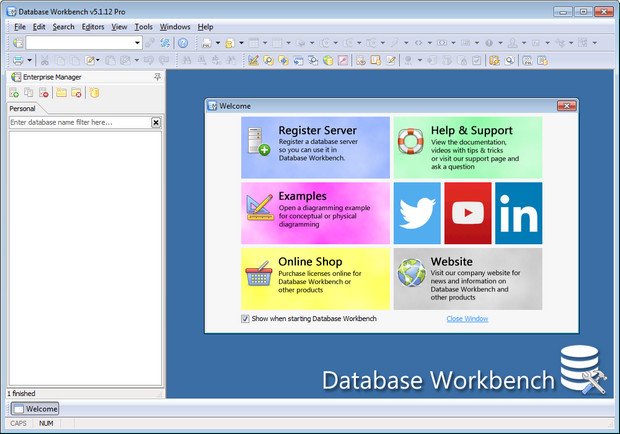Click the ruler and pencil diagram toolbar icon

[253, 60]
